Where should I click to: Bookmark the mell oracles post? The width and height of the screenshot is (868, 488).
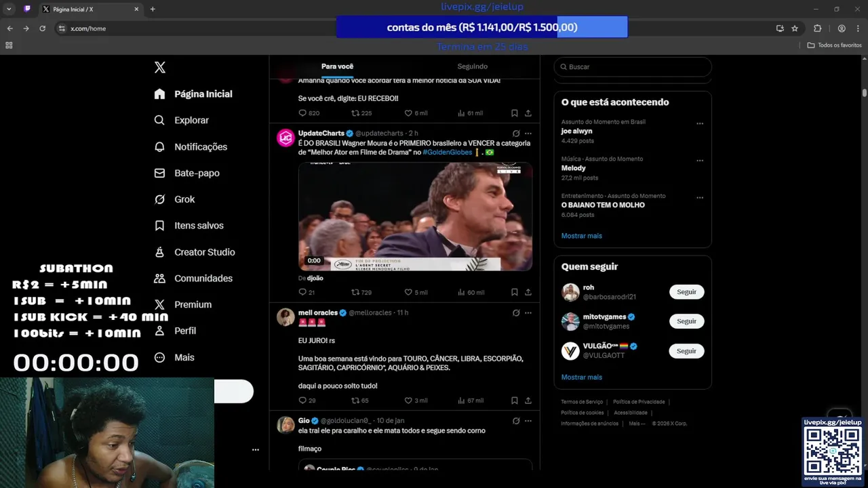click(515, 401)
